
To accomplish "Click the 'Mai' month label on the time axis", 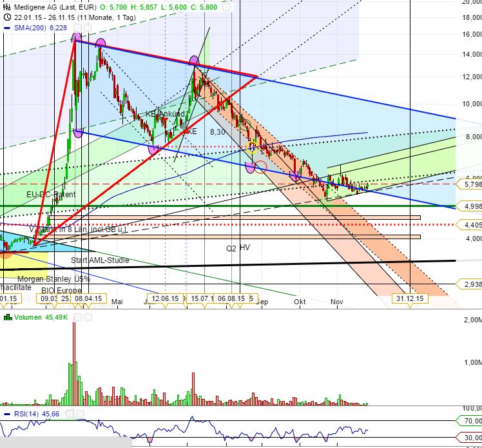I will [x=117, y=302].
